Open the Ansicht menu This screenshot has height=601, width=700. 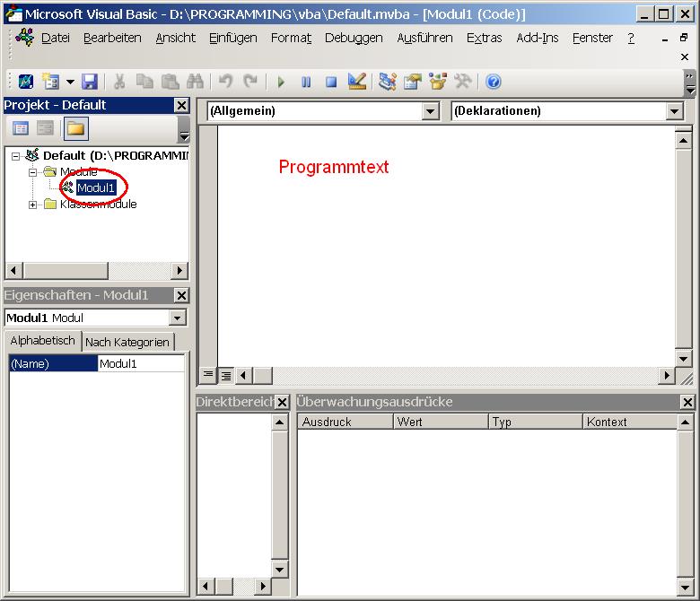(x=175, y=38)
